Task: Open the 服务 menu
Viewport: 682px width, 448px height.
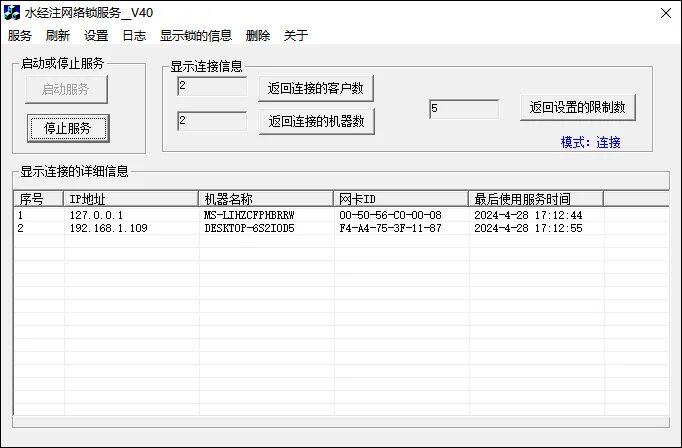Action: tap(20, 36)
